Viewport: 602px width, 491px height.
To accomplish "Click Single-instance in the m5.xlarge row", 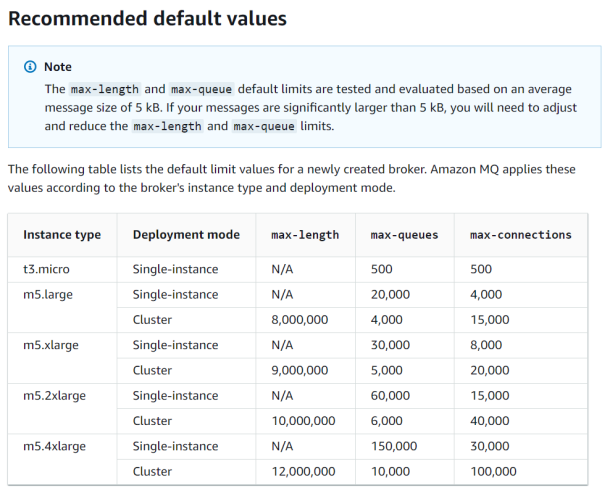I will click(175, 345).
